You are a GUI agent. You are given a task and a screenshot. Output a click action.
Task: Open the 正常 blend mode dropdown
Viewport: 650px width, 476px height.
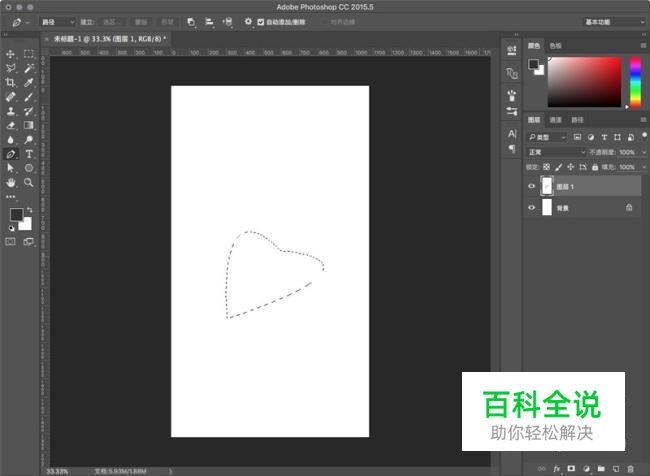coord(557,152)
